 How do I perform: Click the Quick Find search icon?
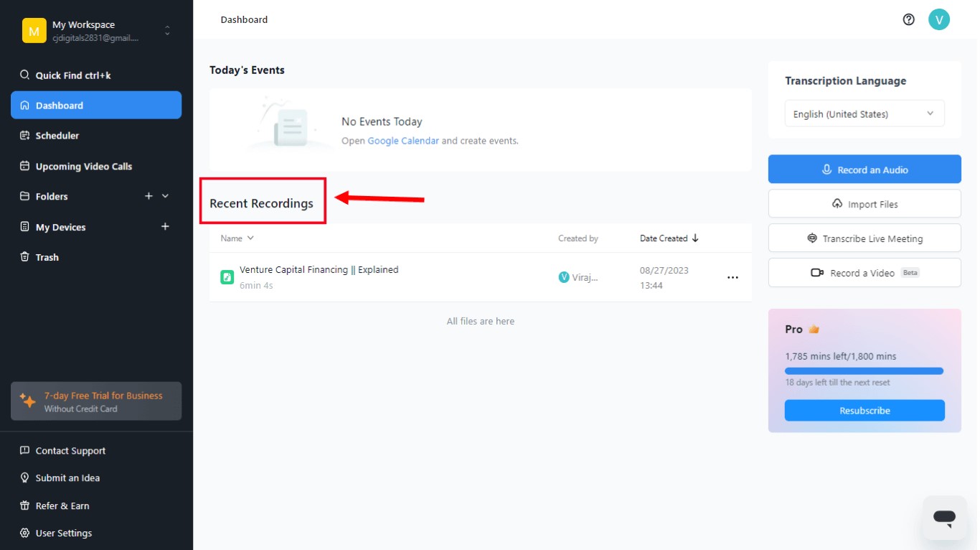tap(24, 75)
